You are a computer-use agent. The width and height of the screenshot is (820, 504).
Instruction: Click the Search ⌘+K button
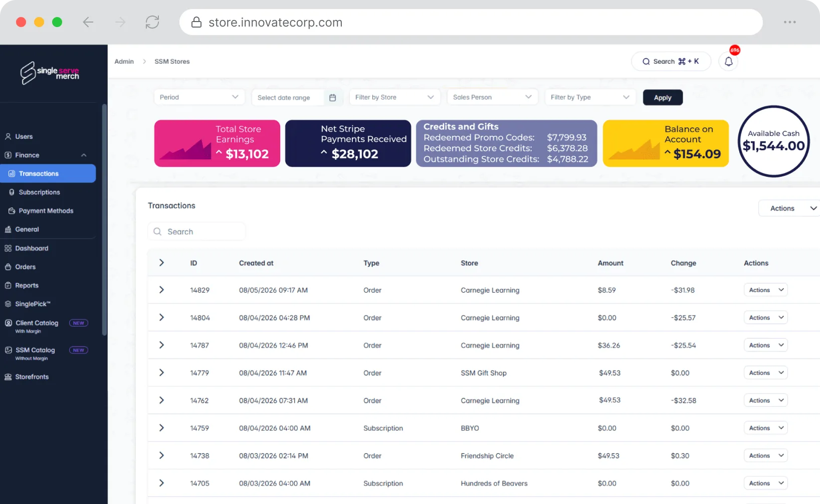tap(671, 62)
